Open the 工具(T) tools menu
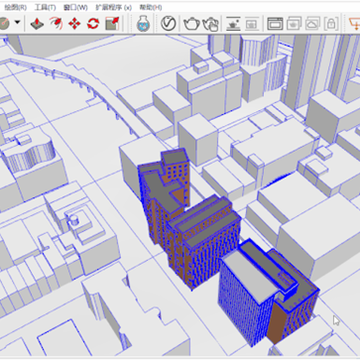Image resolution: width=360 pixels, height=360 pixels. click(x=45, y=7)
